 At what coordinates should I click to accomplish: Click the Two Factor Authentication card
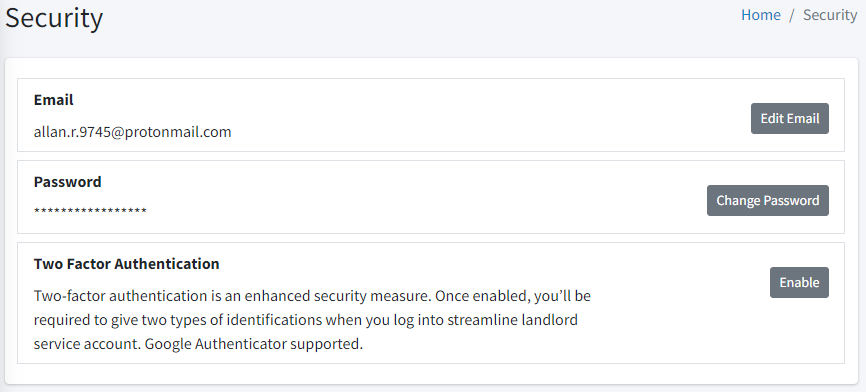(x=431, y=303)
